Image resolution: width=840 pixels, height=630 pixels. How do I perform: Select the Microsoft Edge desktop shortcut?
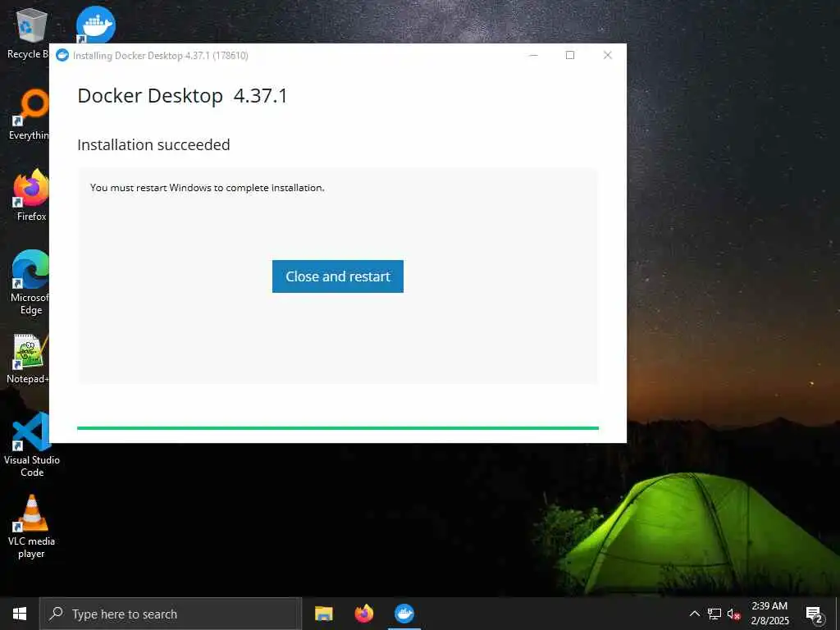30,283
